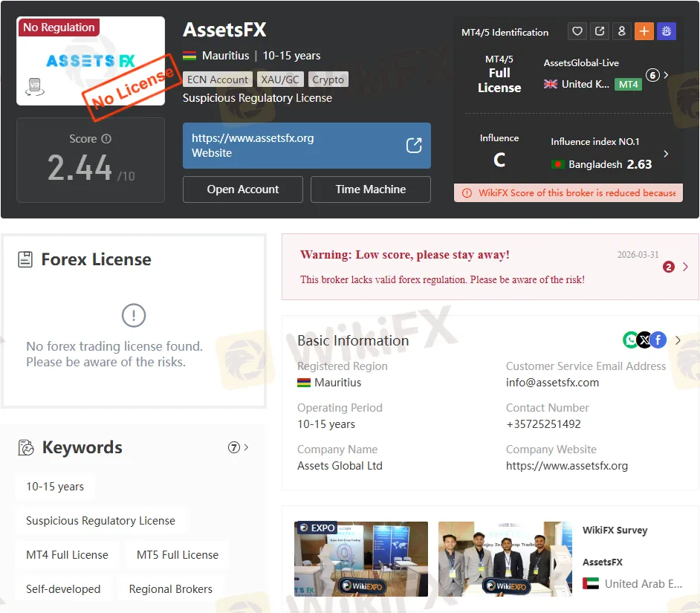Click the share export icon
700x613 pixels.
click(x=600, y=31)
